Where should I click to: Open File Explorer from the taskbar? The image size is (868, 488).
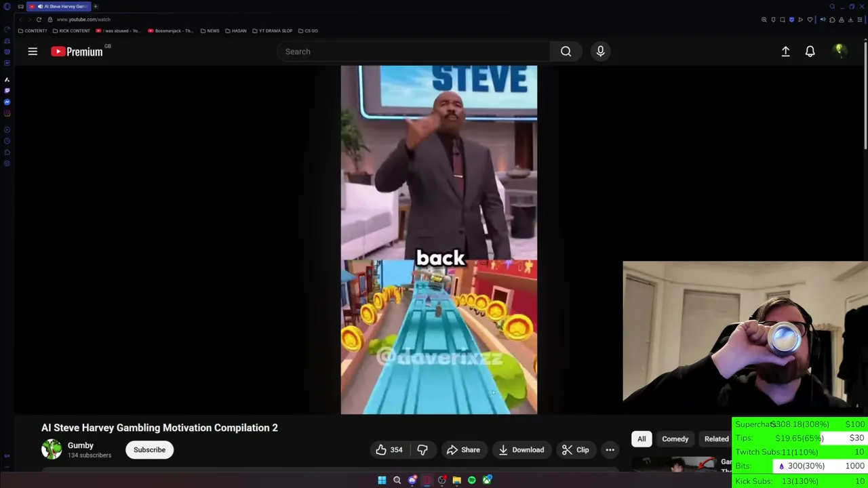point(457,480)
